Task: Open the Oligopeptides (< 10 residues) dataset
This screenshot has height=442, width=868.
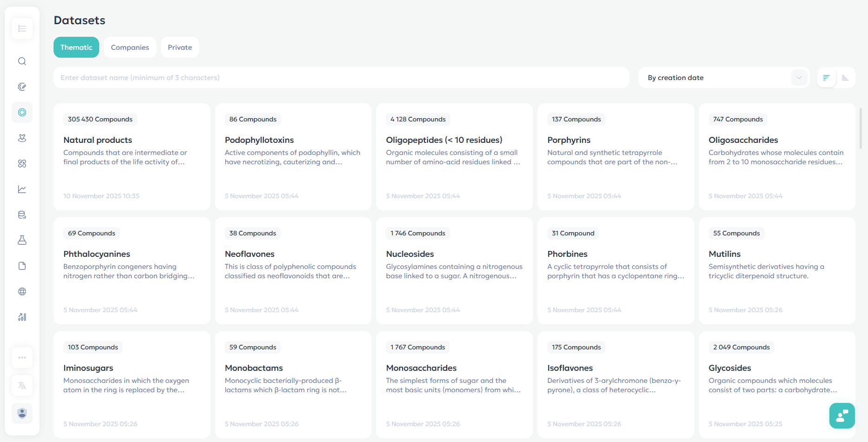Action: point(454,157)
